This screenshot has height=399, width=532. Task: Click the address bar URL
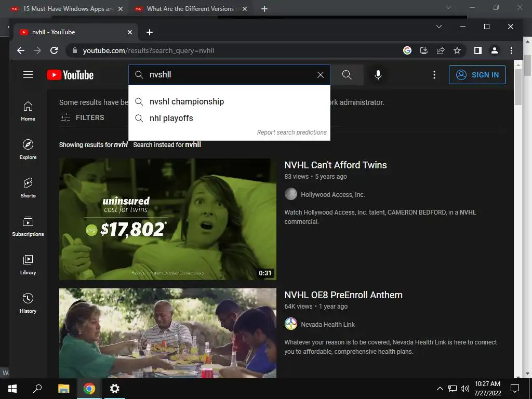[x=148, y=50]
